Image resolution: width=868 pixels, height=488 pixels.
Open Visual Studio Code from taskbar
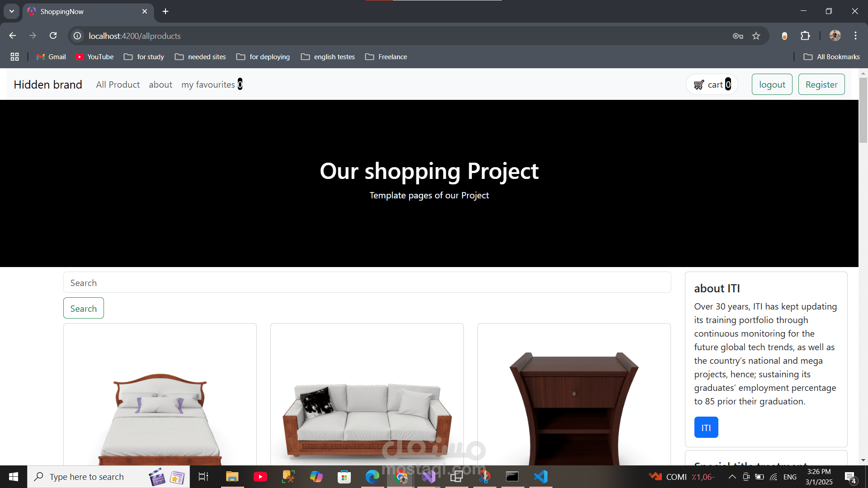click(541, 477)
